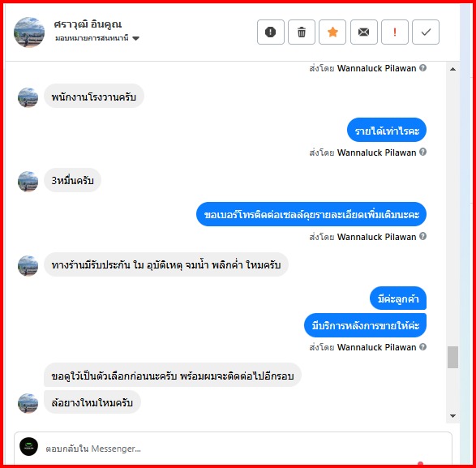Click the page avatar beside reply box
This screenshot has height=468, width=476.
pos(29,446)
